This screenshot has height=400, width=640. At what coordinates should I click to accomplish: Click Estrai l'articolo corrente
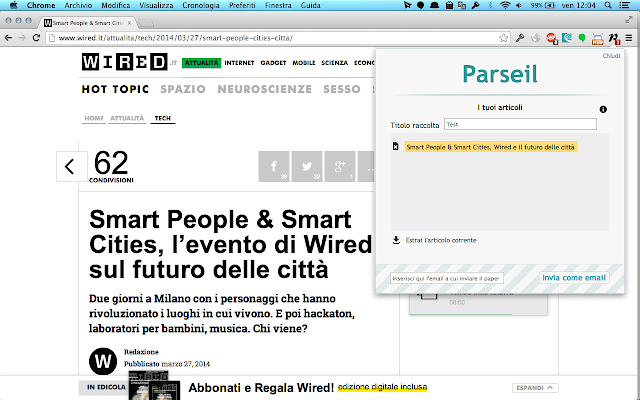tap(441, 240)
